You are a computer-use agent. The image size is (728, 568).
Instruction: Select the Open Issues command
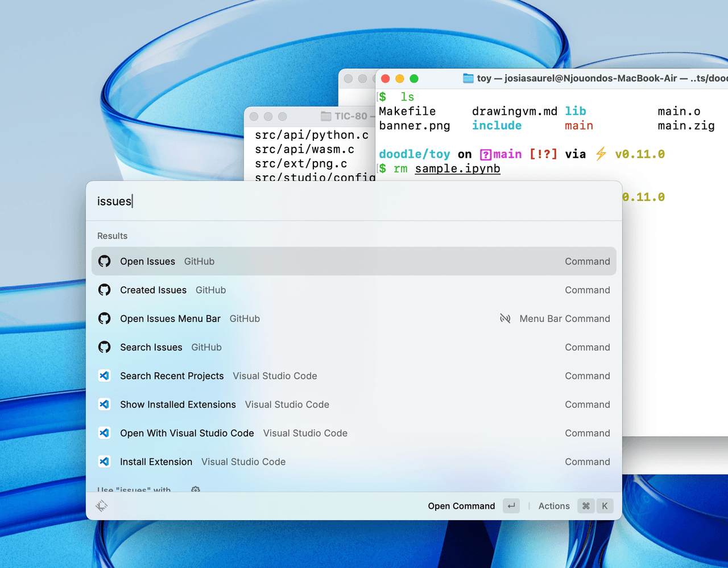(x=148, y=261)
